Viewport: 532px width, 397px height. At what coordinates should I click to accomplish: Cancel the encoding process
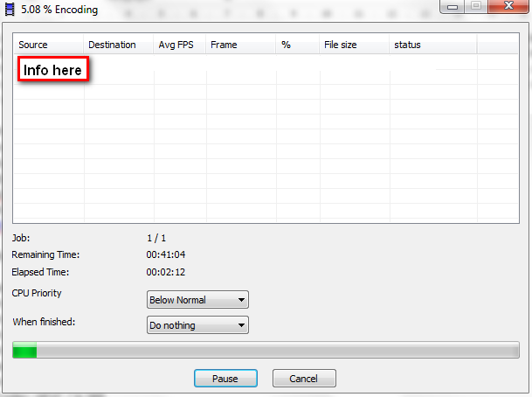(304, 379)
